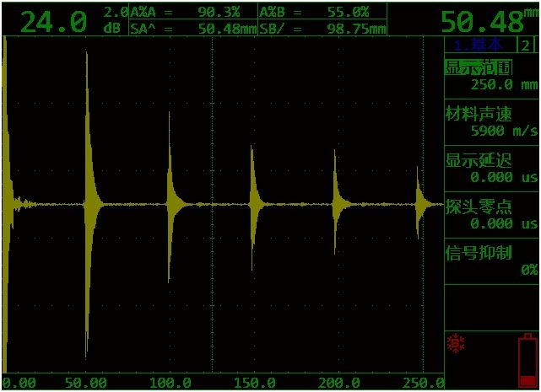Select the 材料声速 5900 m/s setting
The image size is (541, 392).
coord(491,121)
